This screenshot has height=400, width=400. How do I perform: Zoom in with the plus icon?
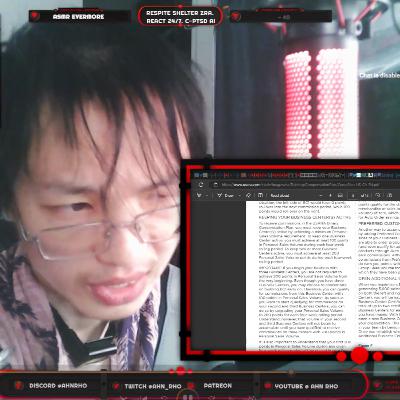point(330,195)
